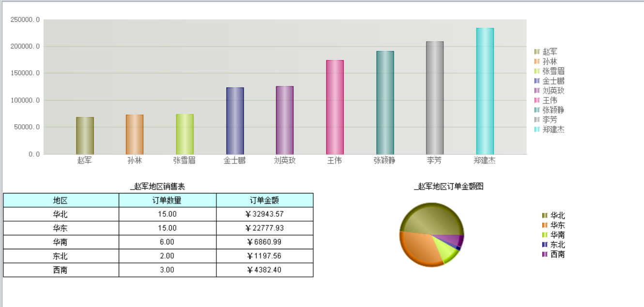Screen dimensions: 644x307
Task: Click the 王伟 x-axis label
Action: point(335,161)
